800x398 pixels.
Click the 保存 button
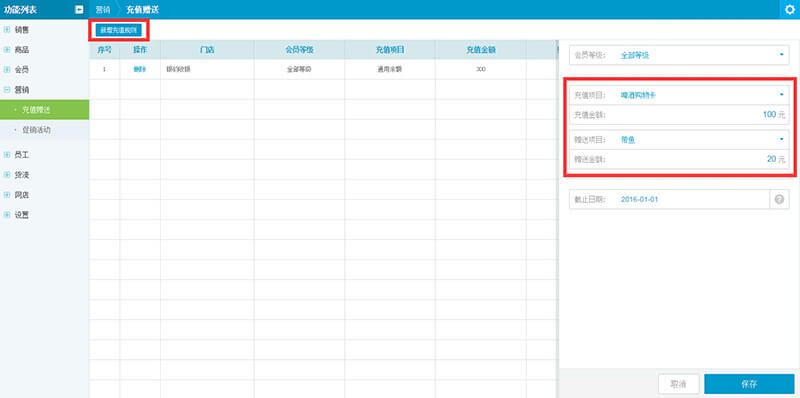749,384
